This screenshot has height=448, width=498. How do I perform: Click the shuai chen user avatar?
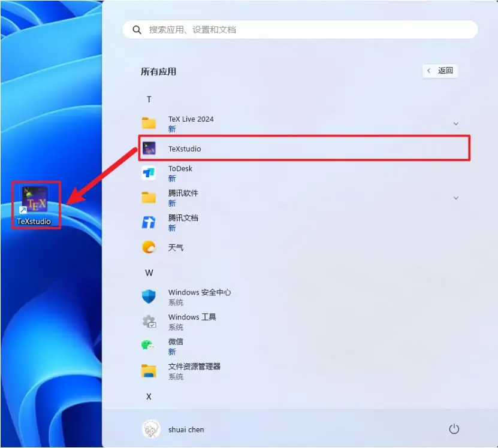(151, 429)
